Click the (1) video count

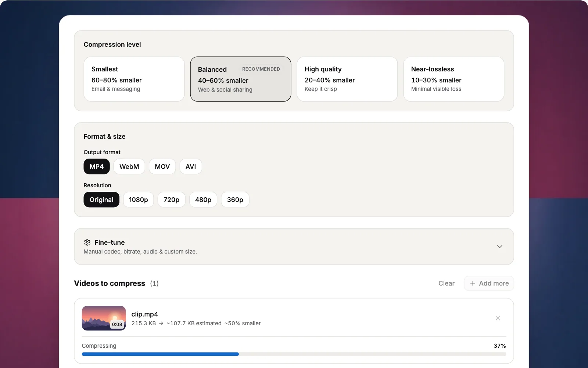pyautogui.click(x=154, y=283)
